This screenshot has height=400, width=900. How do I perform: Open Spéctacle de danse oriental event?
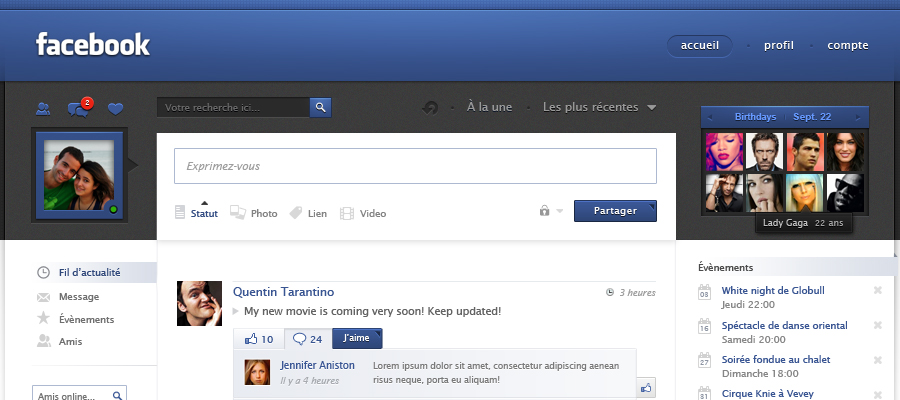[784, 325]
